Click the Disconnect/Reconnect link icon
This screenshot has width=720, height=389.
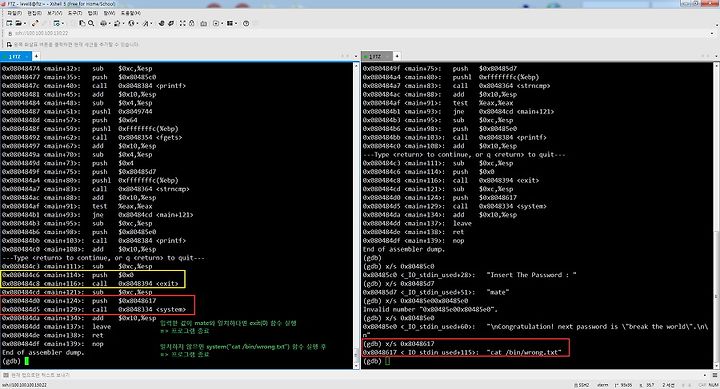coord(35,23)
